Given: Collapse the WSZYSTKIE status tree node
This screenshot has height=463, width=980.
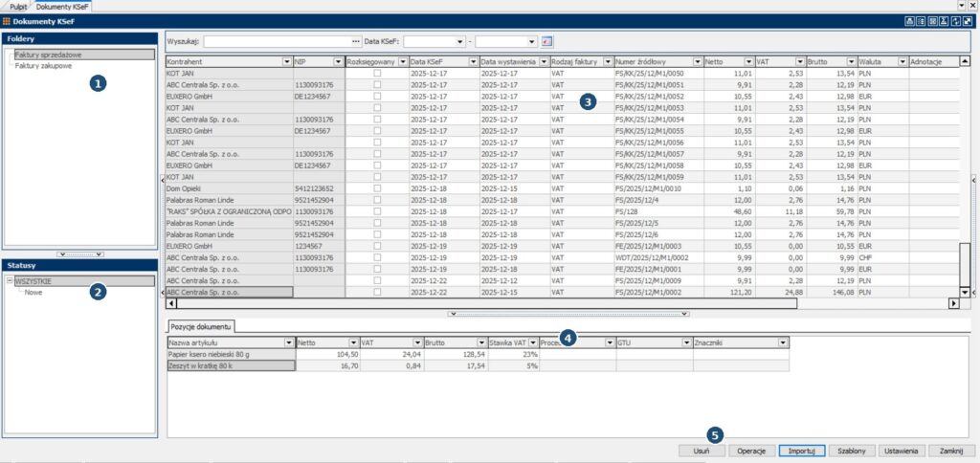Looking at the screenshot, I should coord(10,281).
